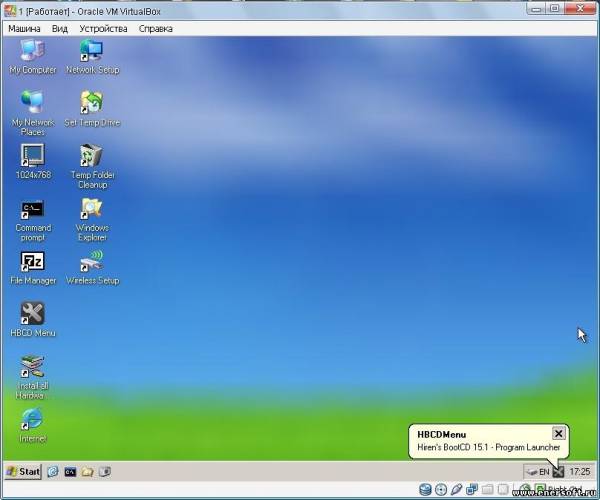The width and height of the screenshot is (600, 500).
Task: Open the Windows Explorer desktop shortcut
Action: pos(92,220)
